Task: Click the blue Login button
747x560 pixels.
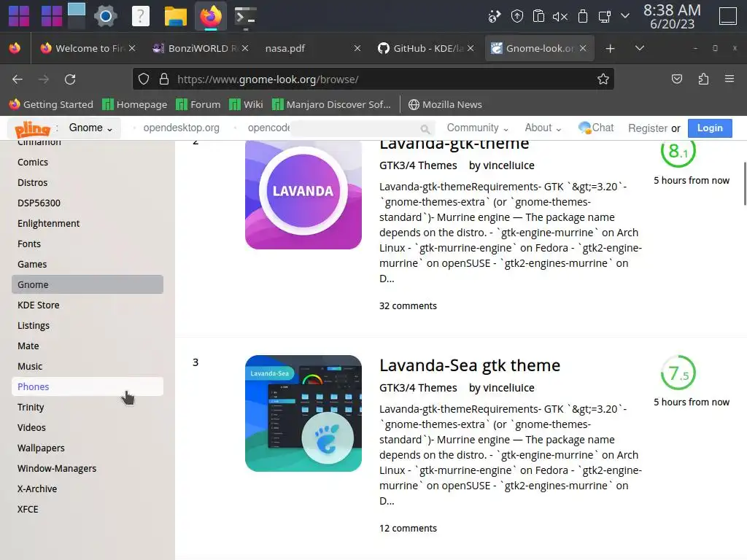Action: pyautogui.click(x=710, y=128)
